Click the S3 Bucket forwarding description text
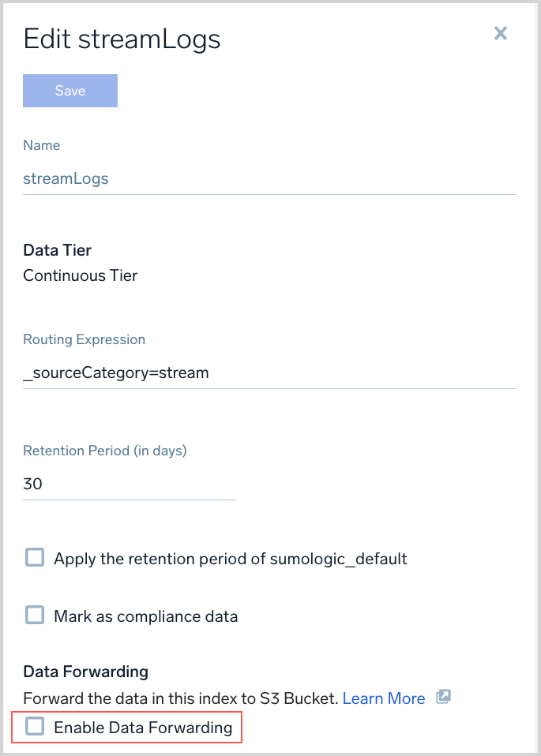The width and height of the screenshot is (541, 756). (181, 698)
